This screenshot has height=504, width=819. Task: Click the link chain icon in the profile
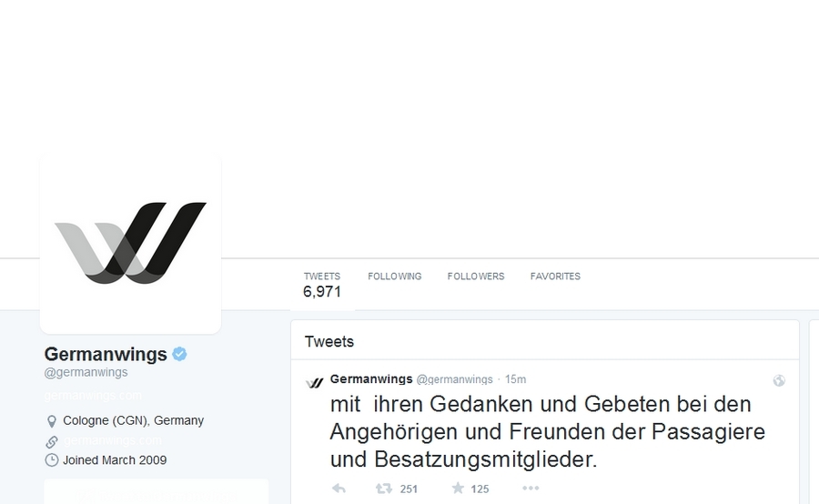click(x=52, y=442)
